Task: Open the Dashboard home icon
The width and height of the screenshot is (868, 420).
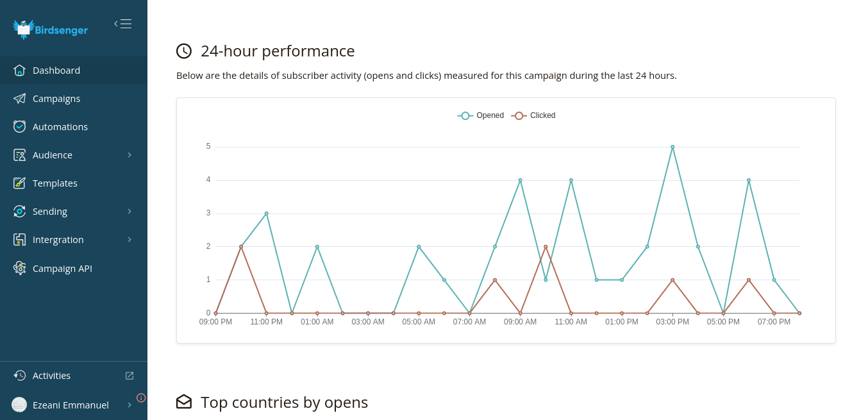Action: 20,70
